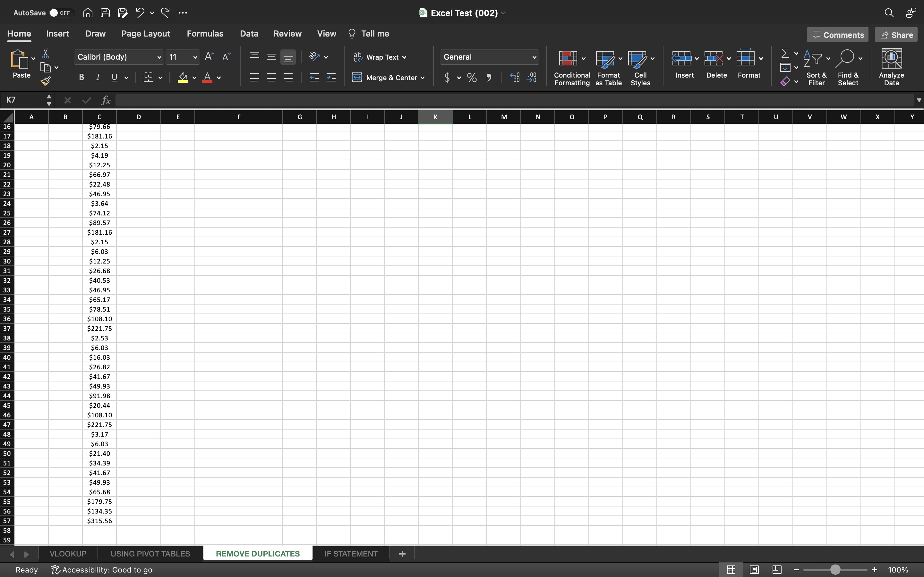Click the Undo arrow icon
The image size is (924, 577).
point(140,13)
